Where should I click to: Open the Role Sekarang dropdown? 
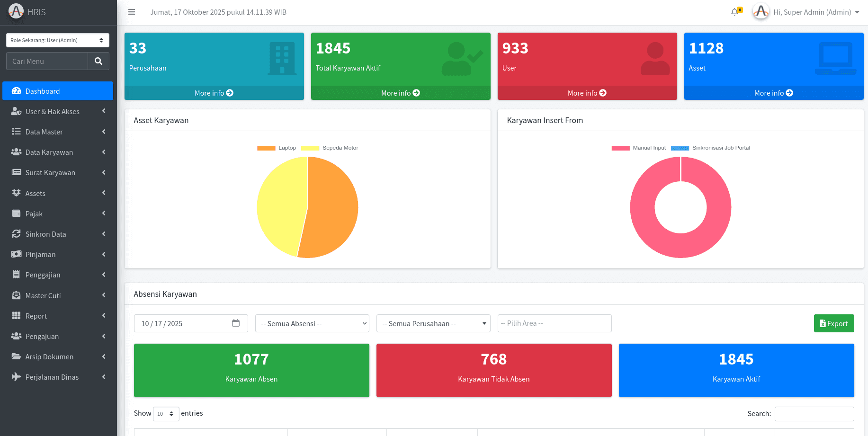(x=58, y=40)
